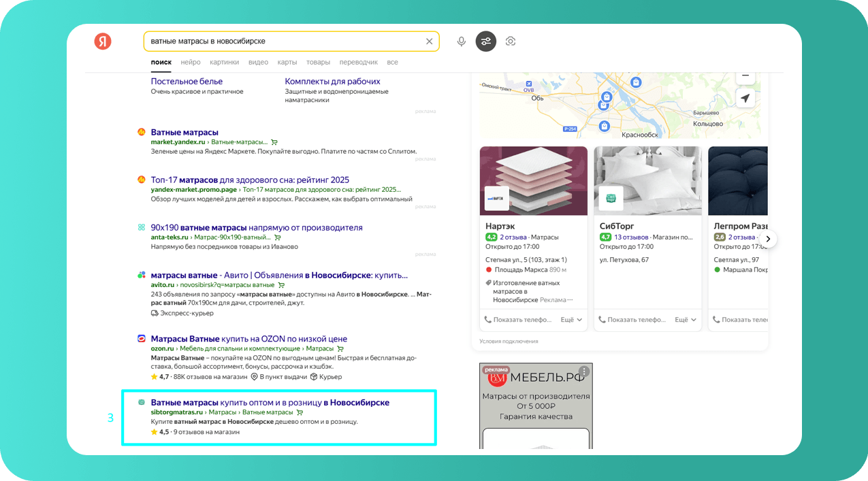Open Изготовление ватных матрасов promo link
The height and width of the screenshot is (481, 868).
(x=526, y=291)
